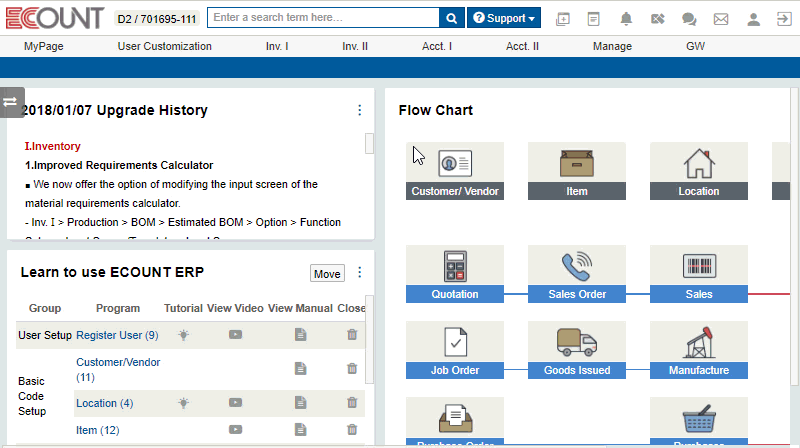The image size is (800, 448).
Task: Click the tools icon next to the bell
Action: tap(658, 19)
